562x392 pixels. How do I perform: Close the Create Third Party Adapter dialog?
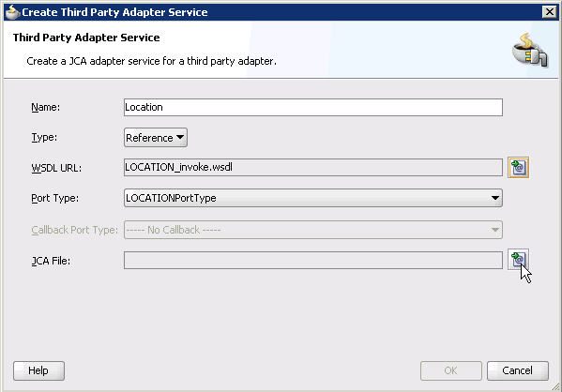click(x=549, y=12)
